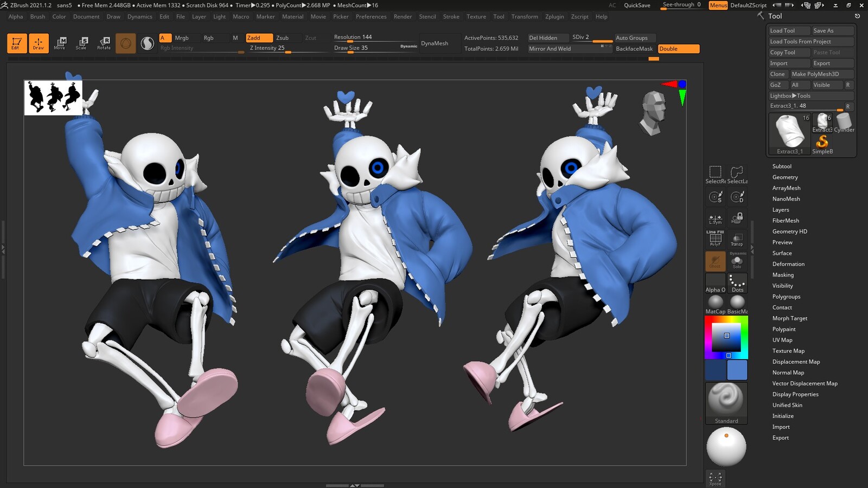Click the secondary blue color swatch
The width and height of the screenshot is (868, 488).
coord(716,370)
